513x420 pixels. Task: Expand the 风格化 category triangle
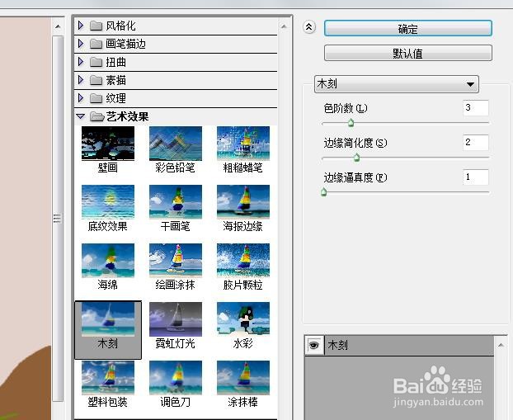coord(81,26)
